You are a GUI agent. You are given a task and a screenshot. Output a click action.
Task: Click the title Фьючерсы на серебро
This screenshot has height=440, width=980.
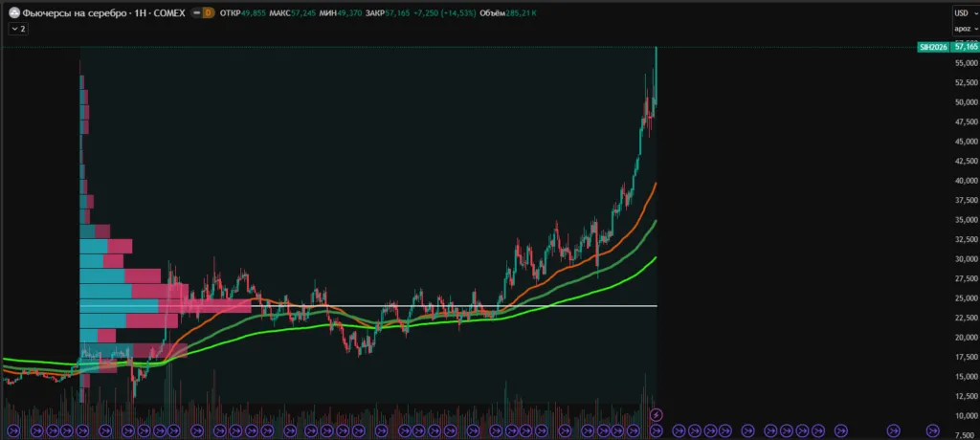pos(65,12)
